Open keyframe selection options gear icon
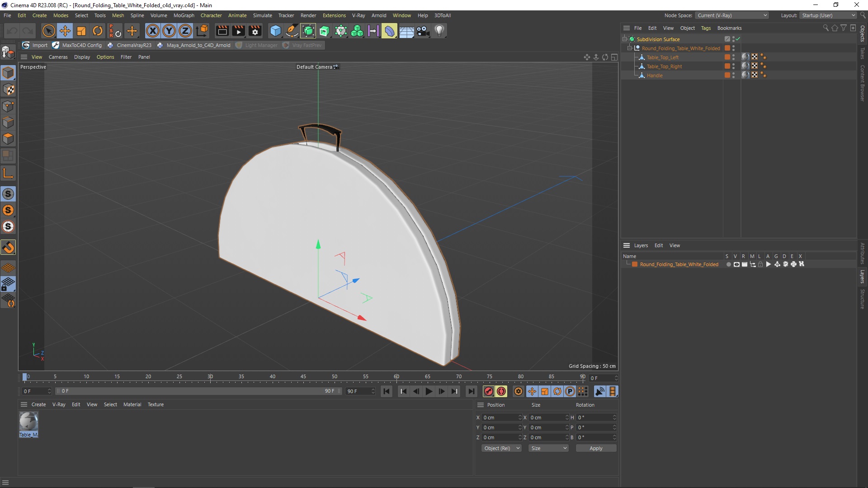Screen dimensions: 868x488 pos(519,391)
